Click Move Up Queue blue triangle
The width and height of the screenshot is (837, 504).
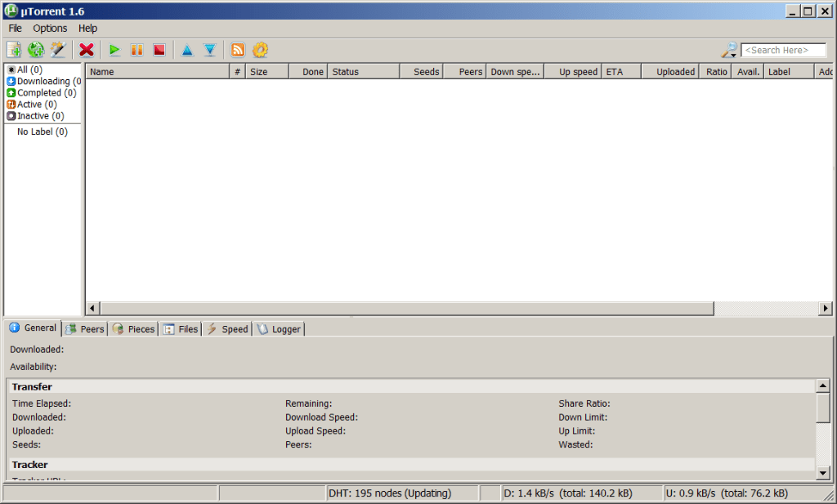coord(187,50)
